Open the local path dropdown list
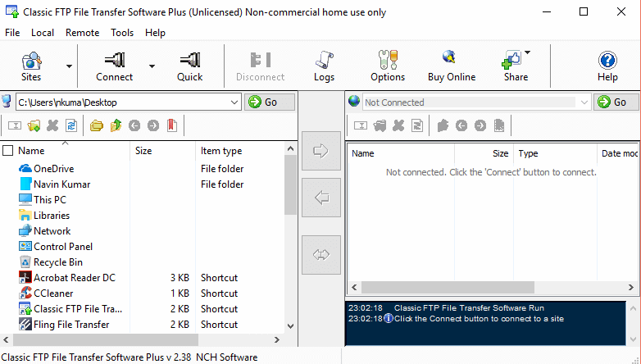This screenshot has width=641, height=364. point(234,102)
